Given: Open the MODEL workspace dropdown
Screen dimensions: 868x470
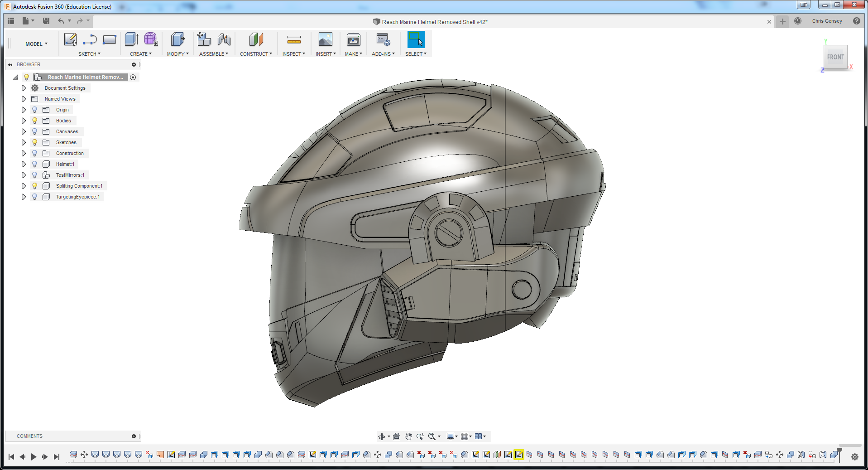Looking at the screenshot, I should (36, 44).
